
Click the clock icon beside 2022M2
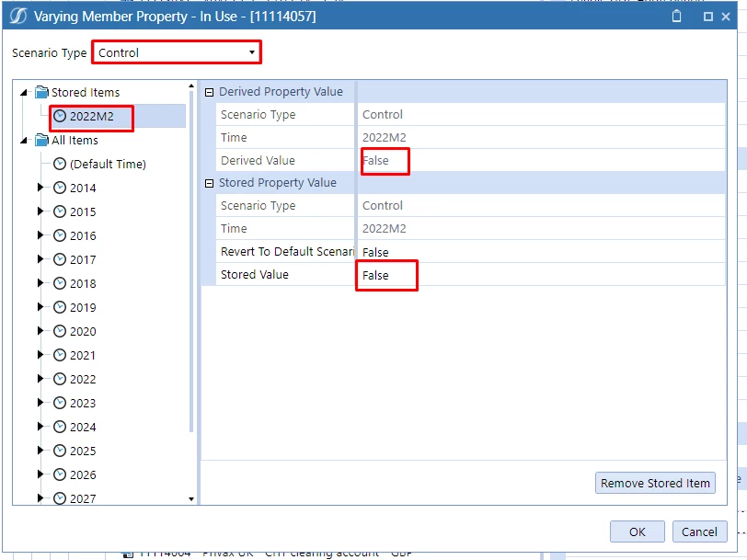(60, 116)
